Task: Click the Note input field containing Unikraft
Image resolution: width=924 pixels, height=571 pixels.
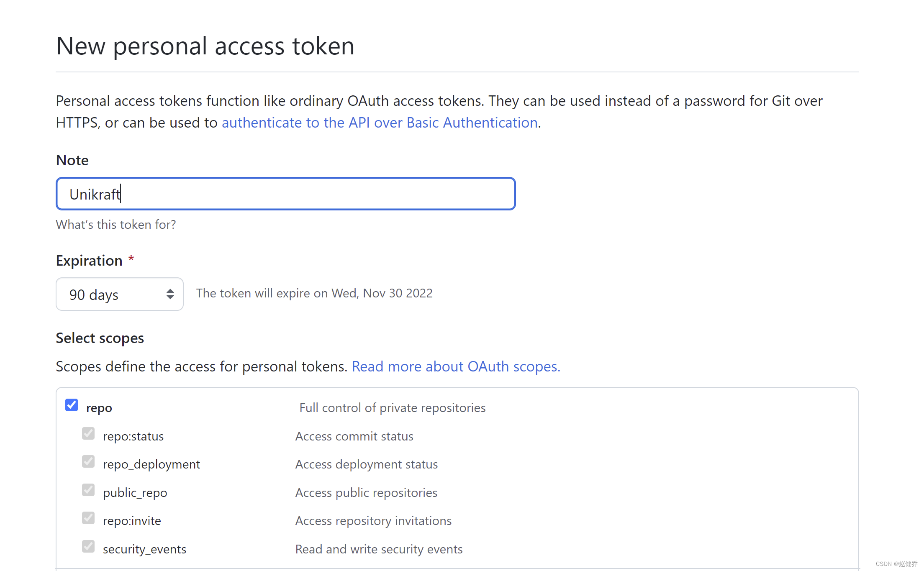Action: tap(285, 194)
